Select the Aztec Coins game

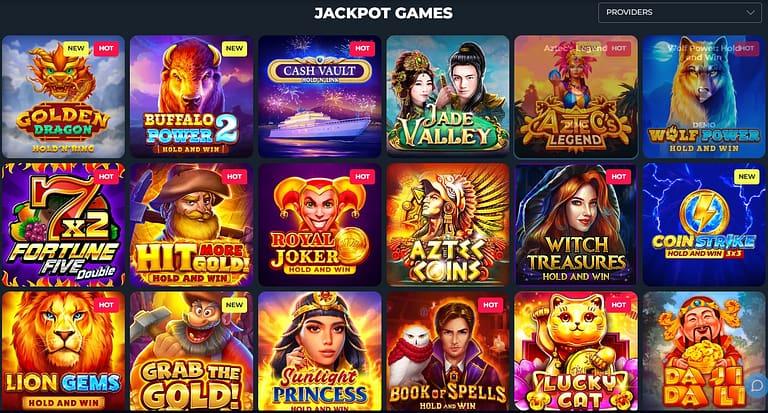tap(448, 225)
